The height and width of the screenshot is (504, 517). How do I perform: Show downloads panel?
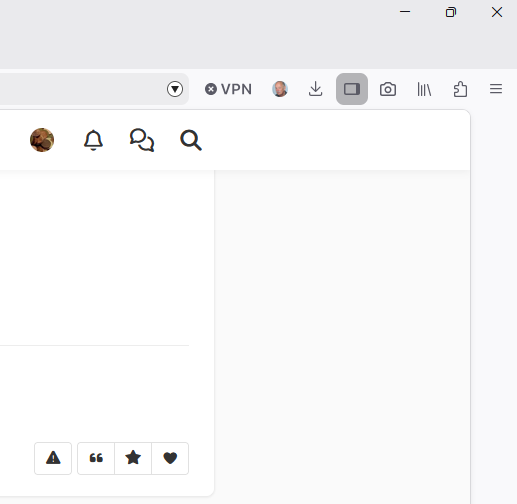[315, 89]
